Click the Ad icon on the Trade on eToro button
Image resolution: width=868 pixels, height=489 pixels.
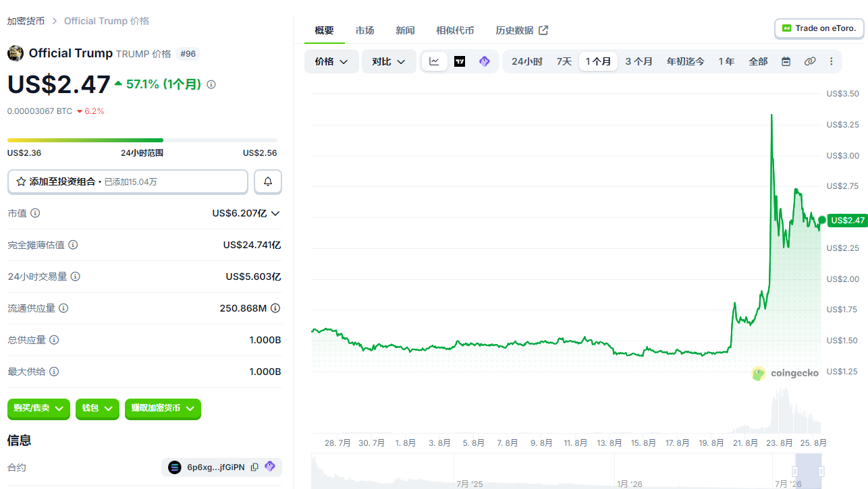(x=786, y=28)
